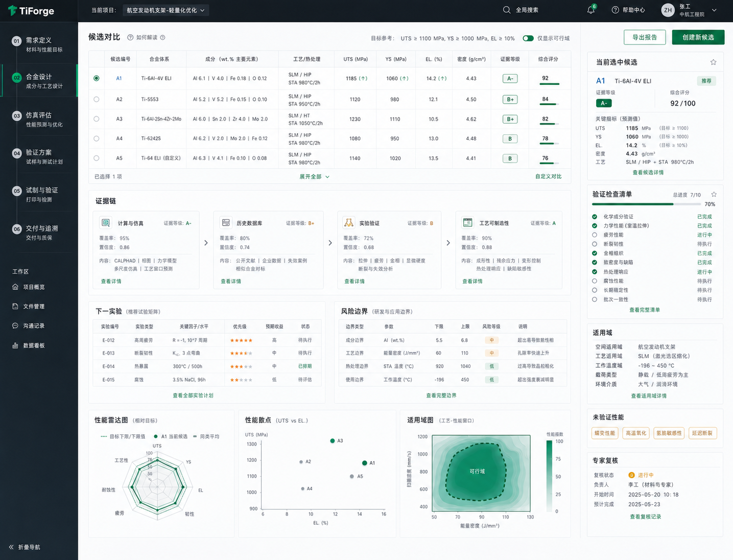Screen dimensions: 733x560
Task: Open 查看全部实验计划 link
Action: point(193,395)
